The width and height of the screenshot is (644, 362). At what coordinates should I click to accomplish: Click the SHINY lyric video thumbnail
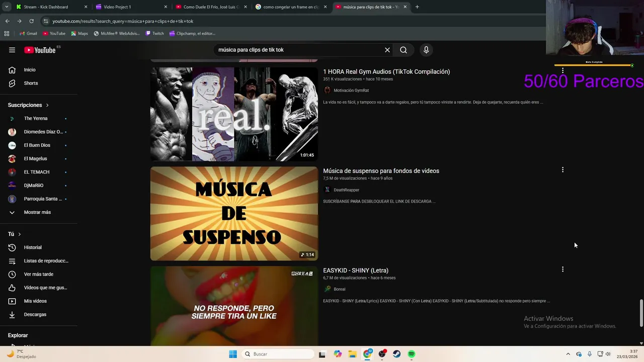pyautogui.click(x=234, y=306)
